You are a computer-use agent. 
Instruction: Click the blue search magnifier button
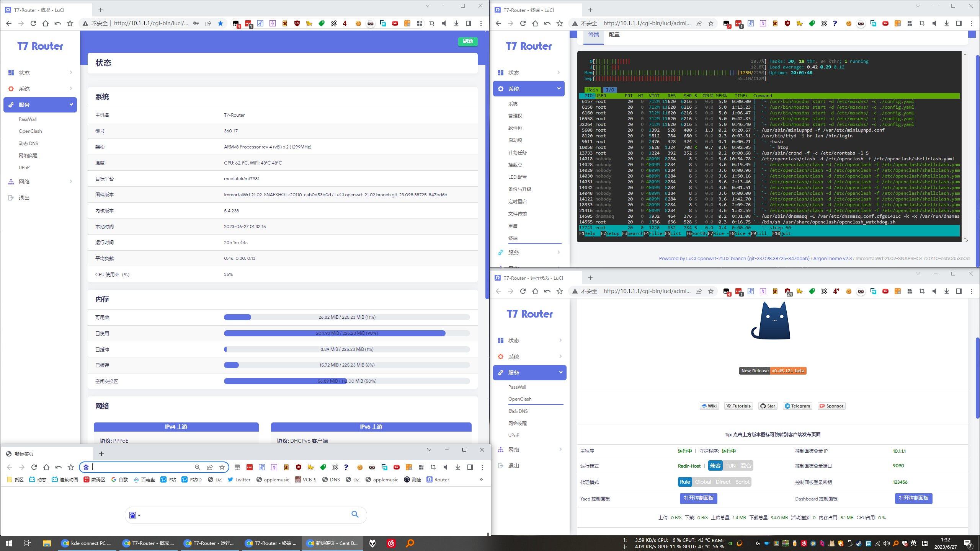pos(355,515)
